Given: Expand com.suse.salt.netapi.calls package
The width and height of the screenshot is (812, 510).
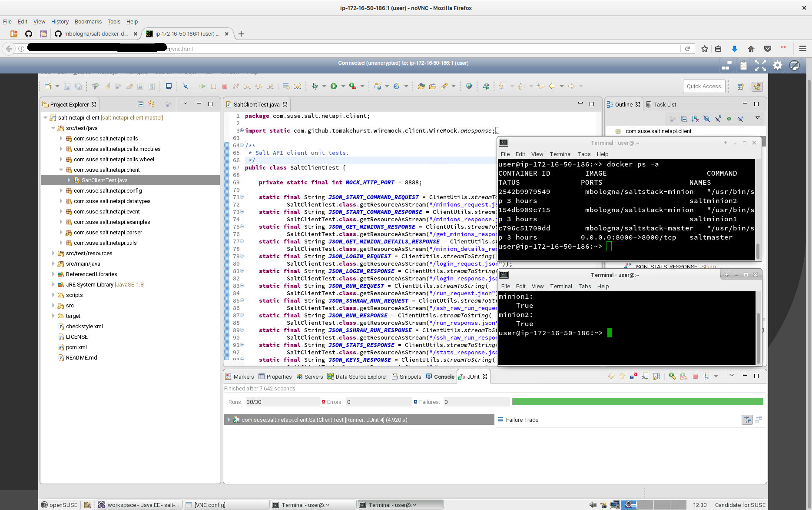Looking at the screenshot, I should point(61,139).
